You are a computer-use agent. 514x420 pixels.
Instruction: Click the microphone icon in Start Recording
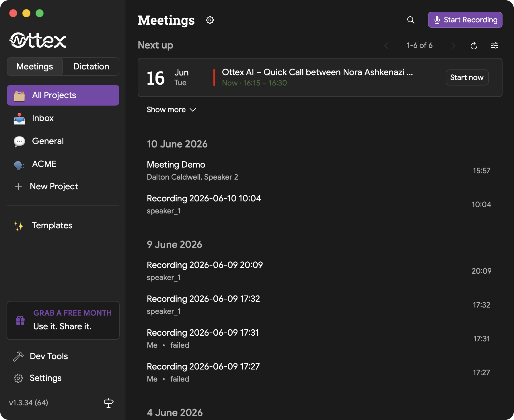(437, 20)
